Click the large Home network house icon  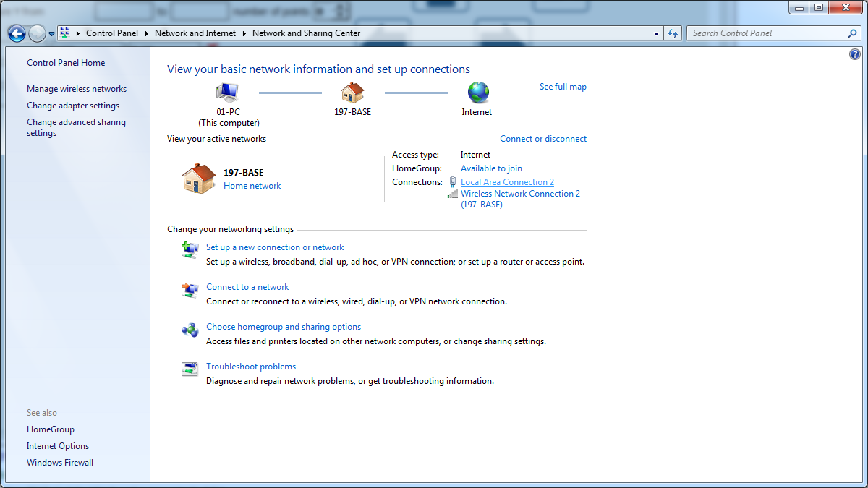click(199, 179)
